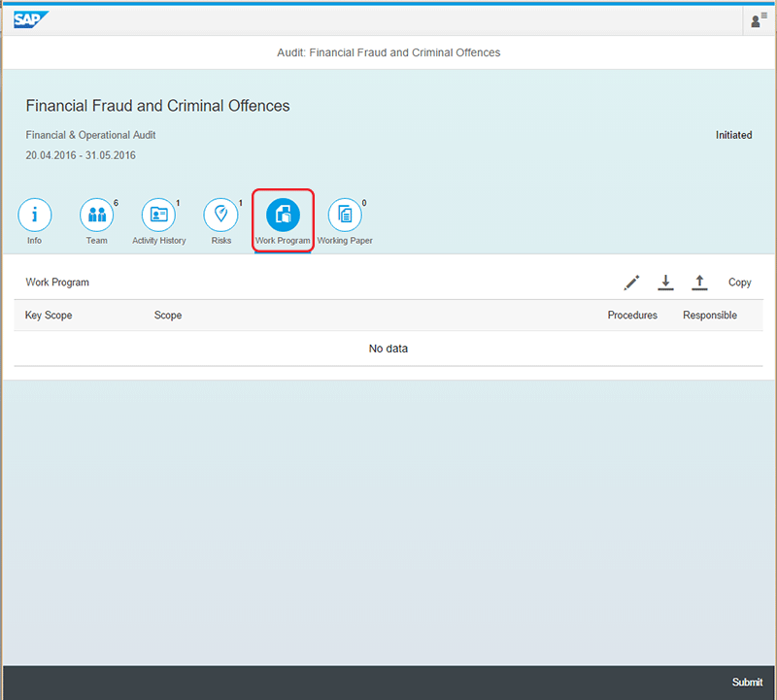The height and width of the screenshot is (700, 777).
Task: Click the Responsible column header
Action: point(710,316)
